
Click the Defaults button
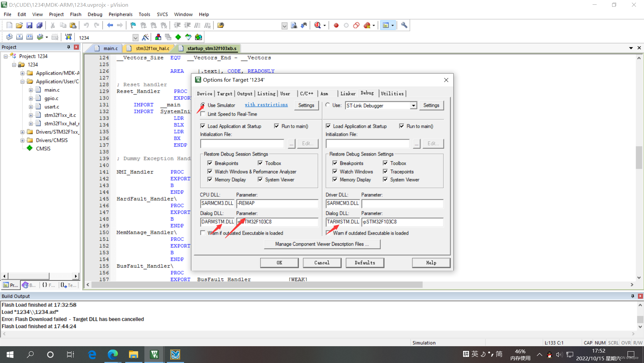(365, 263)
